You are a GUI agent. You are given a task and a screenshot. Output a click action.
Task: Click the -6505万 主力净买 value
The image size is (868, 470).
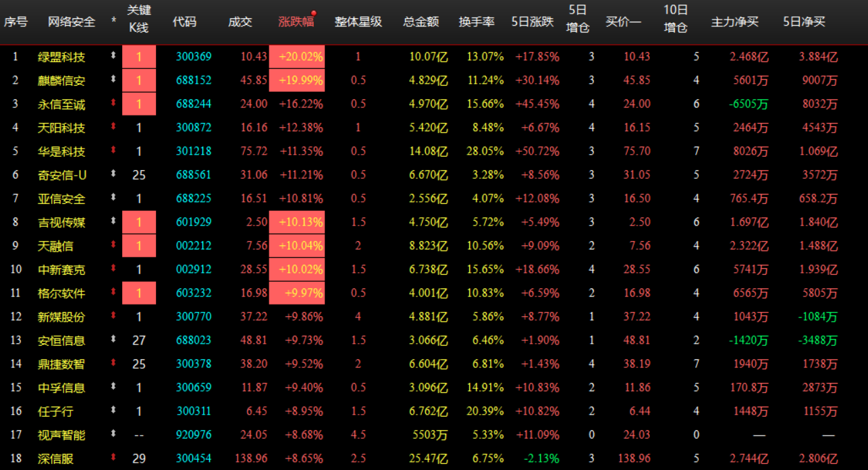(x=749, y=104)
